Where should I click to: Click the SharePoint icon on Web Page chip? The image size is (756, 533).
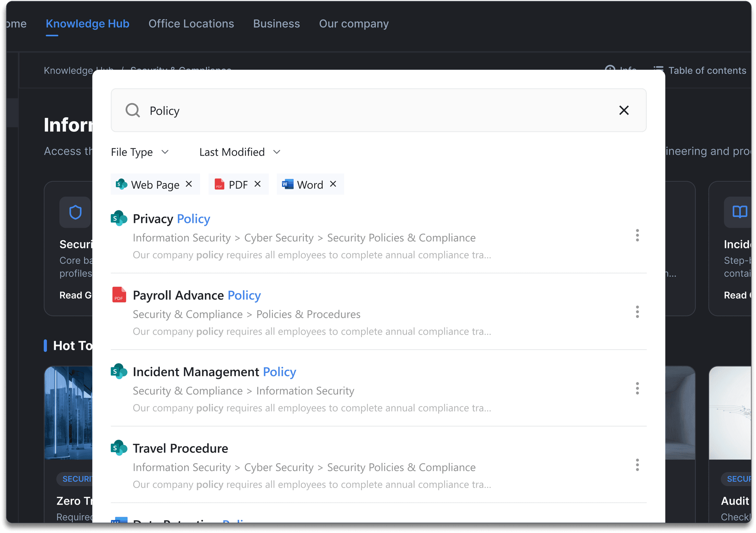[121, 184]
